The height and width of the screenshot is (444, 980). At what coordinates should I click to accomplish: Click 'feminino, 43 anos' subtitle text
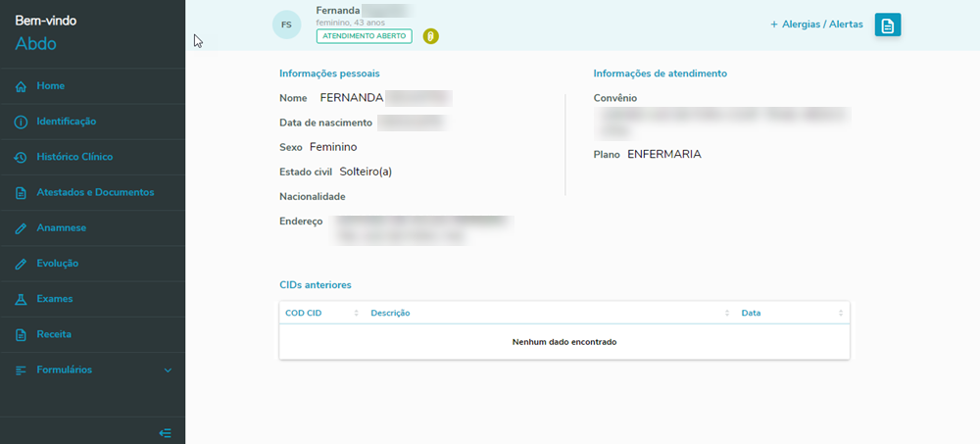[350, 23]
